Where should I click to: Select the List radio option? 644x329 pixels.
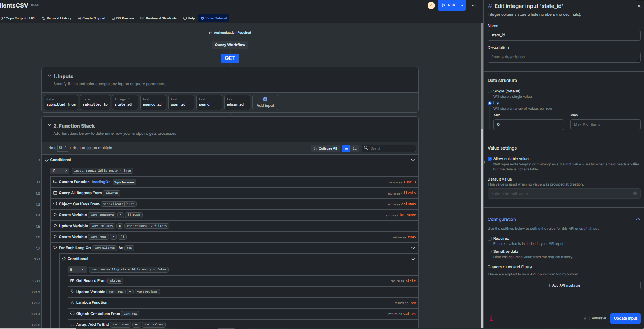(489, 103)
